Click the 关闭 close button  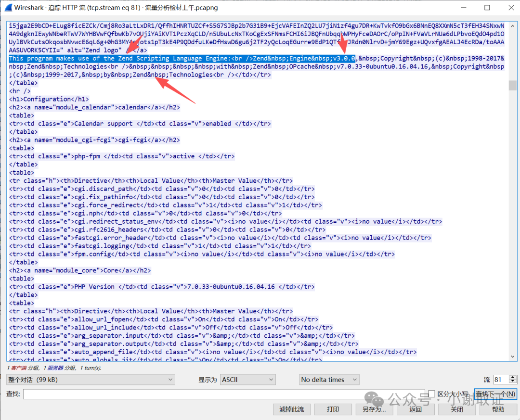456,409
